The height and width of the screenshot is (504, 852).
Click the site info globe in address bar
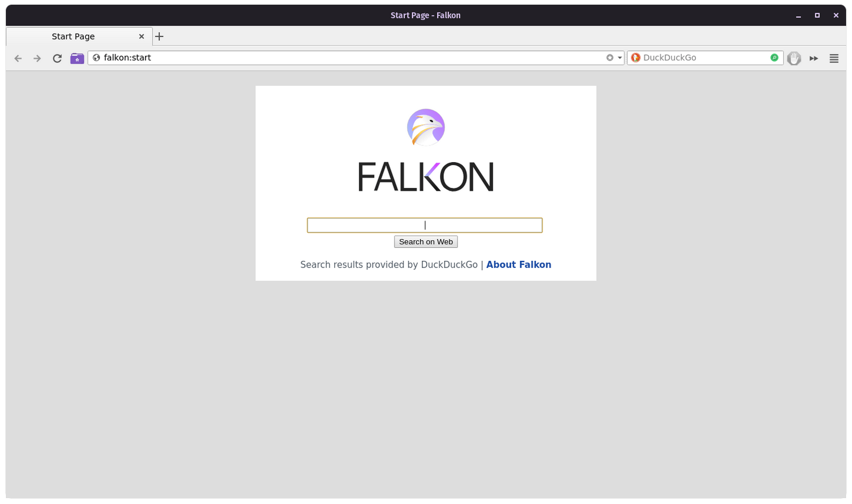coord(96,57)
